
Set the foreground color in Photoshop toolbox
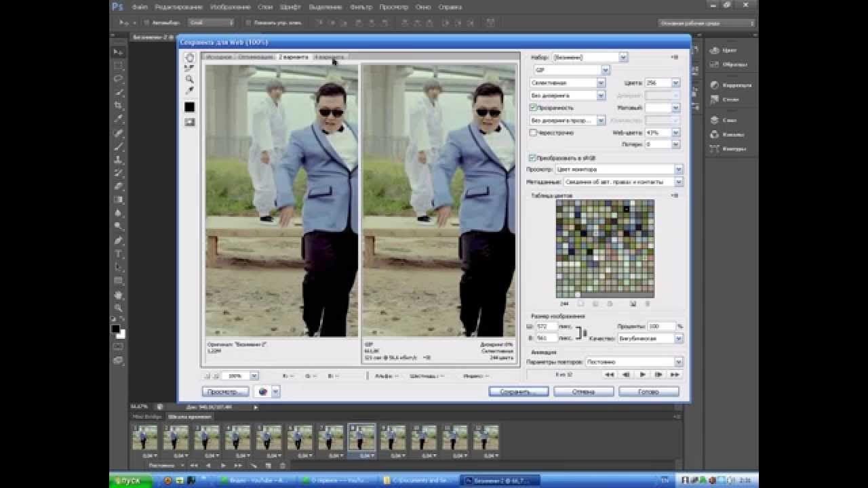pyautogui.click(x=116, y=329)
